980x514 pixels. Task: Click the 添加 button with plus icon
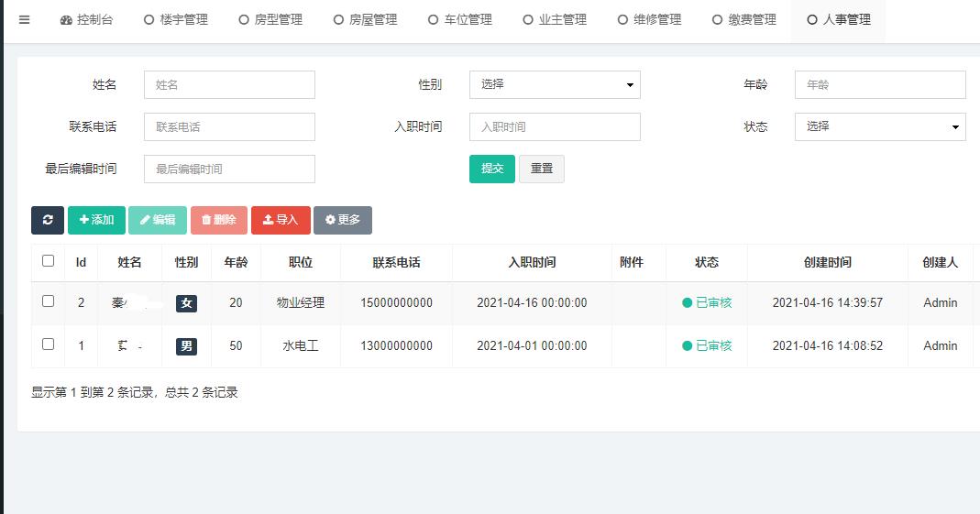(x=96, y=220)
